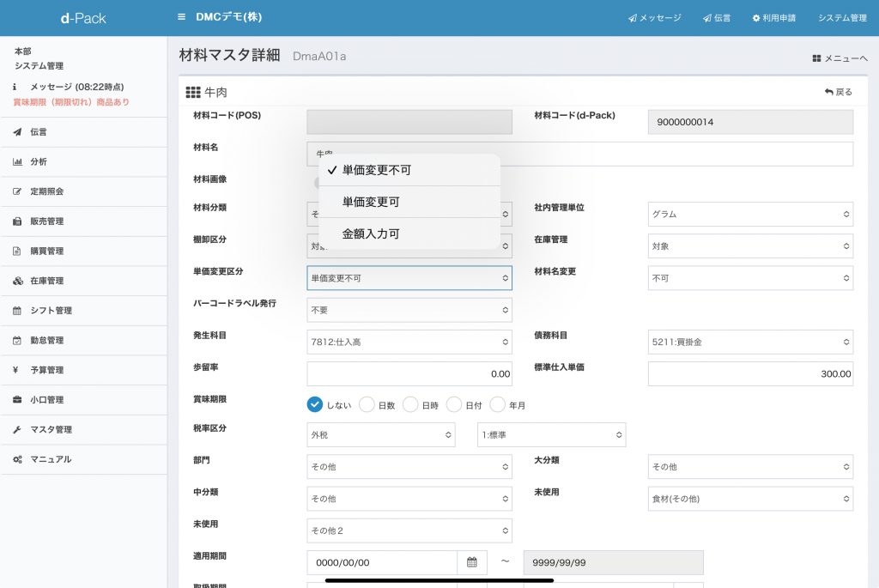Open the calendar picker for 適用期間
The height and width of the screenshot is (588, 879).
point(472,562)
